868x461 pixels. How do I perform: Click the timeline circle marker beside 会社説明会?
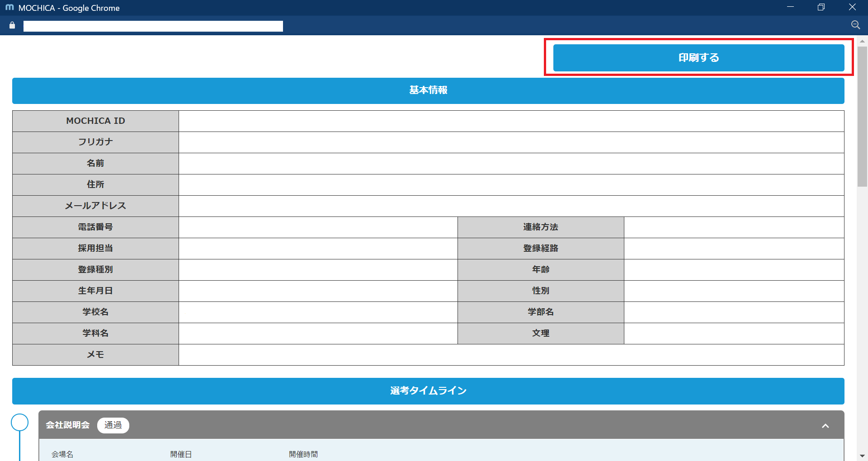(19, 423)
